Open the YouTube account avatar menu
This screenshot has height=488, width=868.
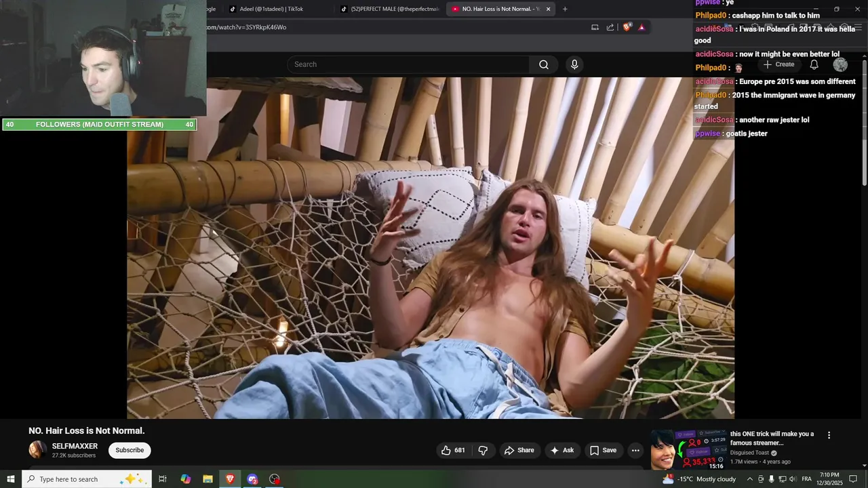(x=840, y=64)
